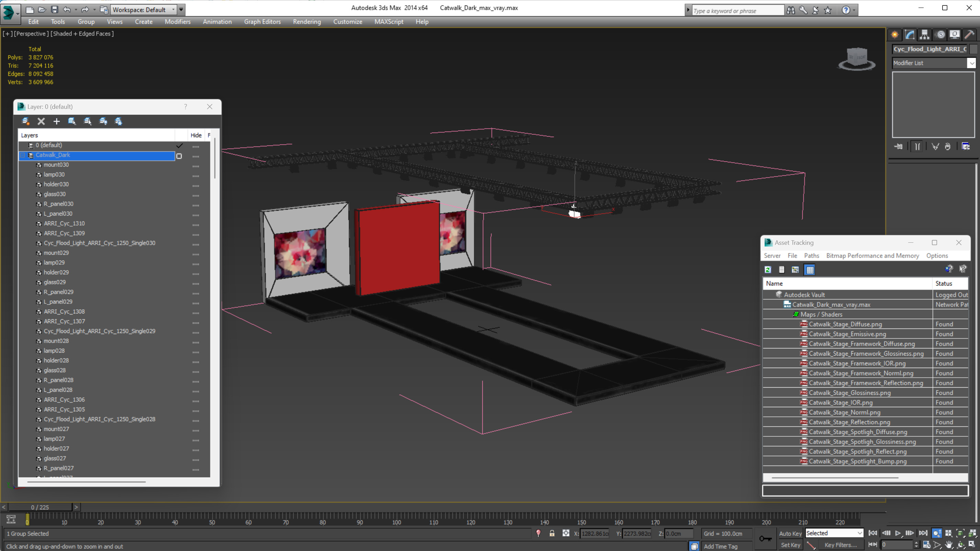Open the Paths menu in Asset Tracking
The image size is (980, 551).
click(811, 255)
